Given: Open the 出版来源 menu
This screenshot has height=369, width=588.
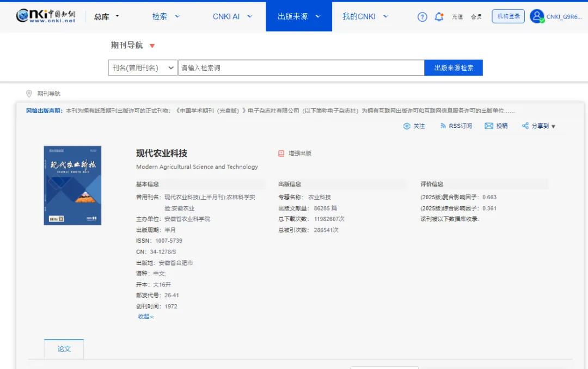Looking at the screenshot, I should (x=292, y=16).
